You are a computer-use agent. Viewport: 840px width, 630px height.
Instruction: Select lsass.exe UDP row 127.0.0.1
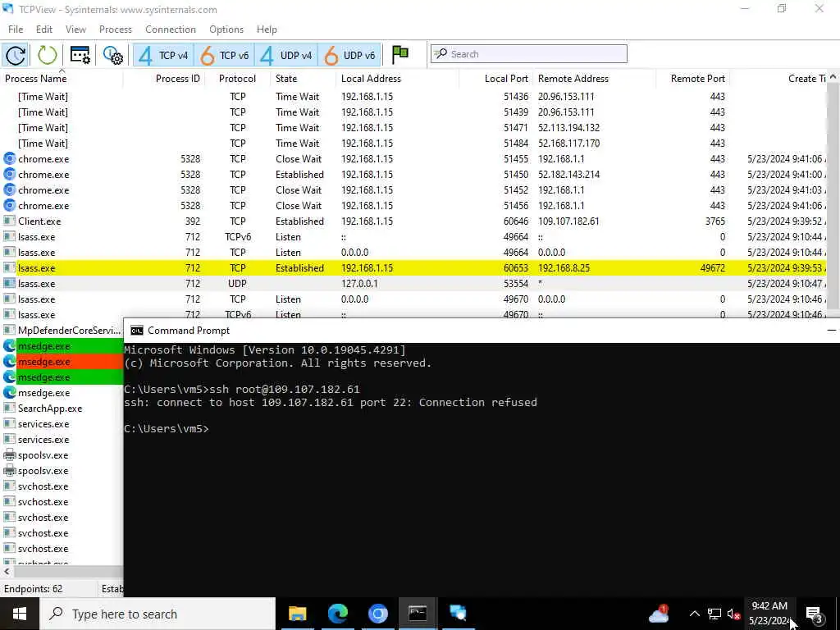tap(413, 283)
